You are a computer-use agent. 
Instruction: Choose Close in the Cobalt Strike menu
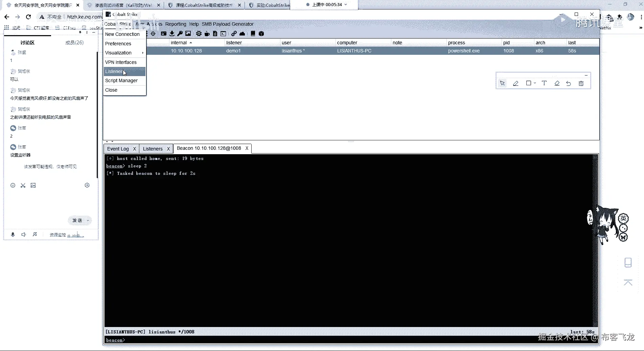click(x=124, y=90)
